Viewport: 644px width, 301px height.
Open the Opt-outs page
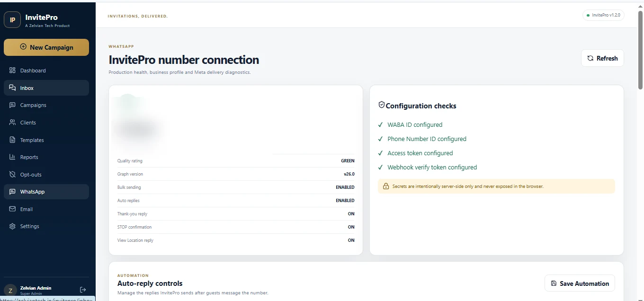pos(46,175)
